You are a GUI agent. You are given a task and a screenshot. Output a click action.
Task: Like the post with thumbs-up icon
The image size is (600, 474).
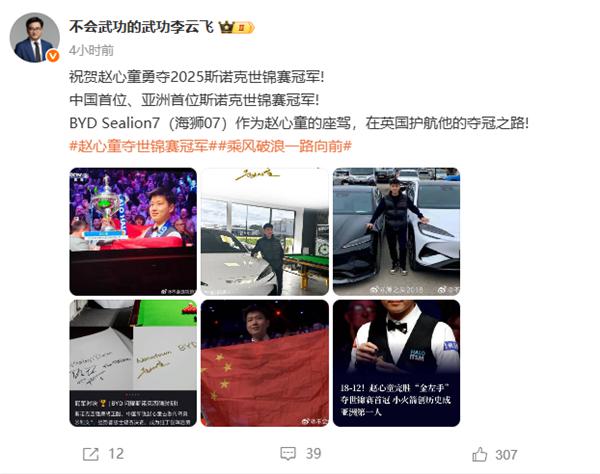click(479, 454)
